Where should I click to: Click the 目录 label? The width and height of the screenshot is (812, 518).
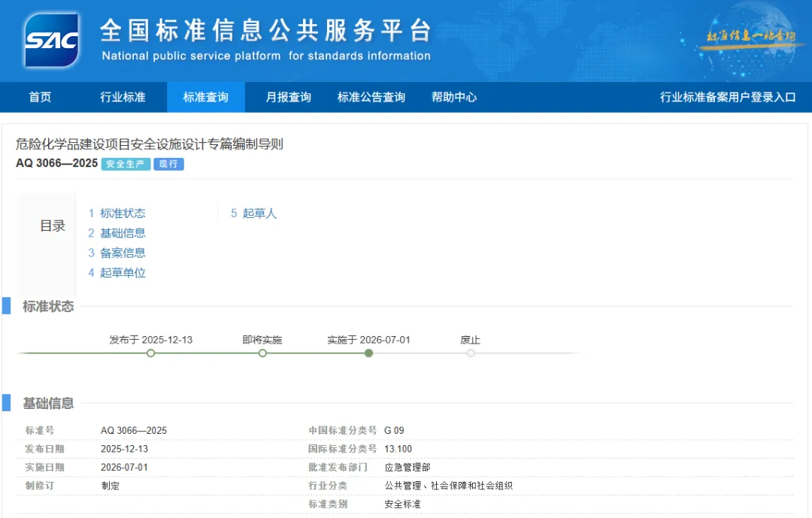point(53,226)
